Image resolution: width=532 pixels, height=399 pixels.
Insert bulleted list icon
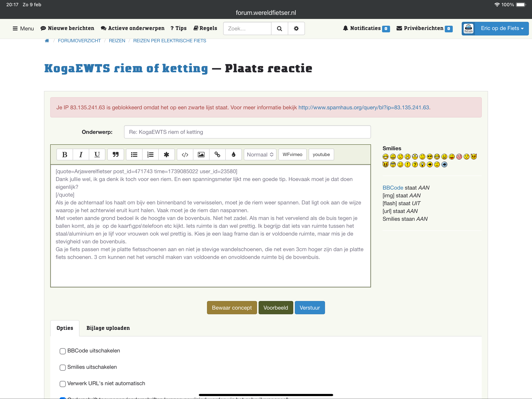(x=134, y=154)
